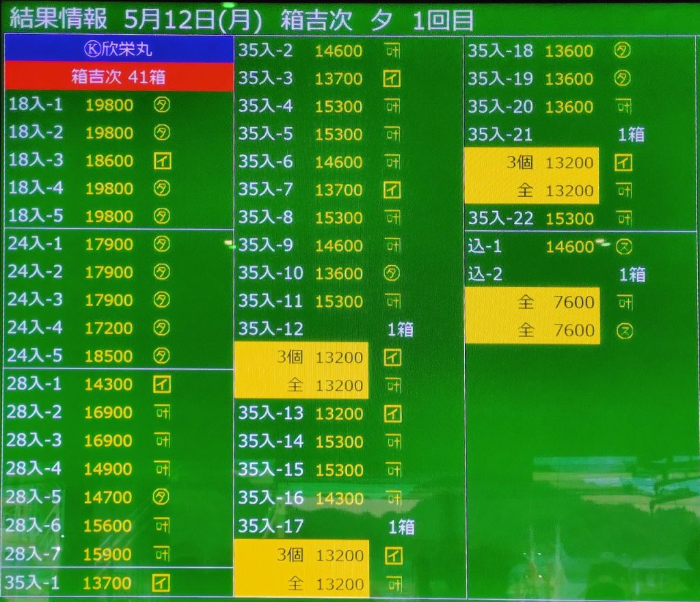
Task: Click the circled ヌ mark beside 込-1
Action: coord(623,247)
